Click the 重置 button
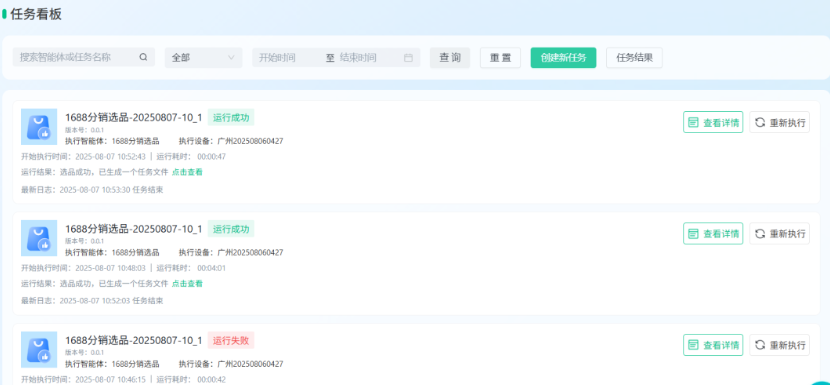The image size is (830, 385). (x=500, y=58)
